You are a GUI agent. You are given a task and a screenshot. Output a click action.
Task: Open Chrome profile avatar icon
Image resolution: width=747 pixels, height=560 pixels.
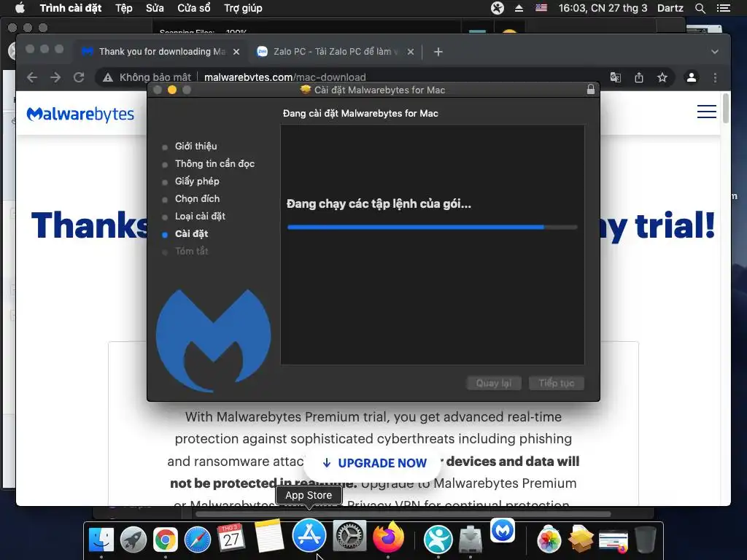[x=692, y=77]
